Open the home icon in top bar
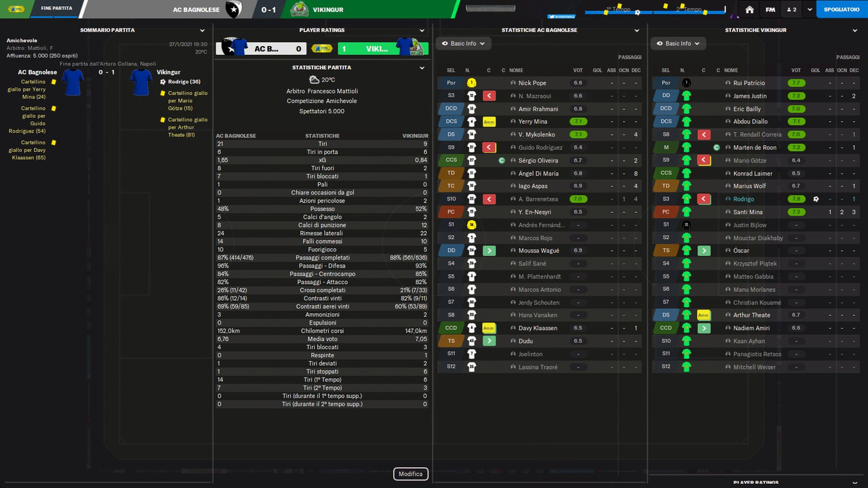Image resolution: width=868 pixels, height=488 pixels. pos(749,9)
